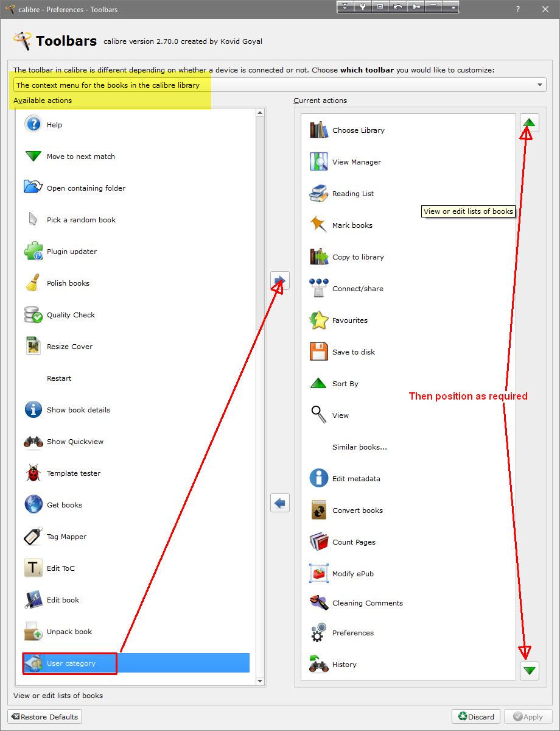Click the Available actions scrollbar up arrow
The height and width of the screenshot is (731, 560).
pos(261,113)
